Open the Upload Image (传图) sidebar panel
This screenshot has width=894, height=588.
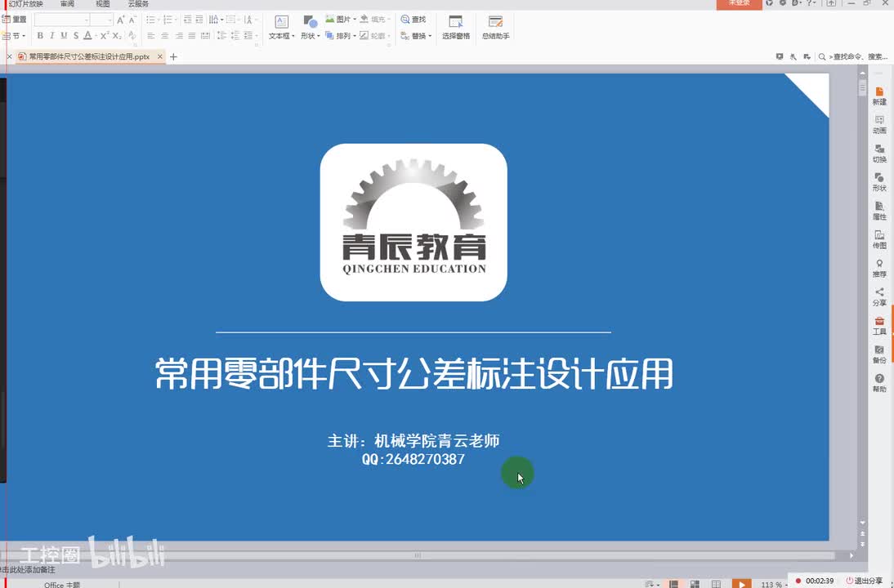click(x=879, y=239)
